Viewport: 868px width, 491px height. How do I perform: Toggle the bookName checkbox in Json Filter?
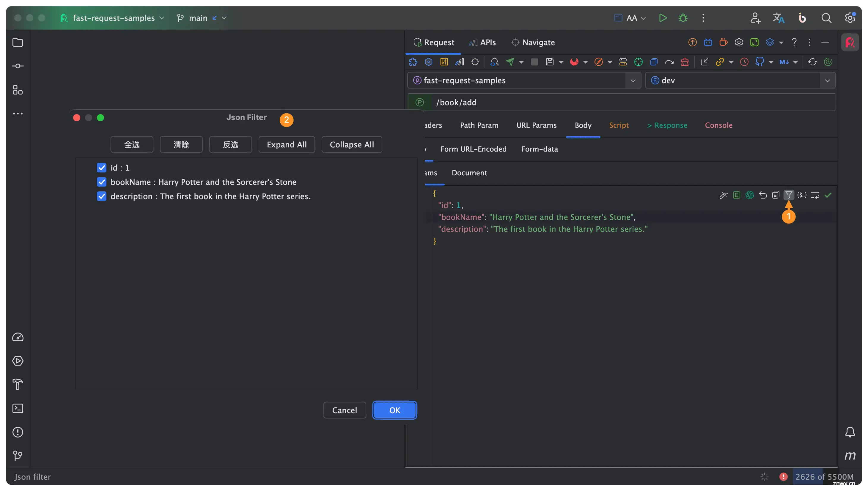click(x=102, y=182)
